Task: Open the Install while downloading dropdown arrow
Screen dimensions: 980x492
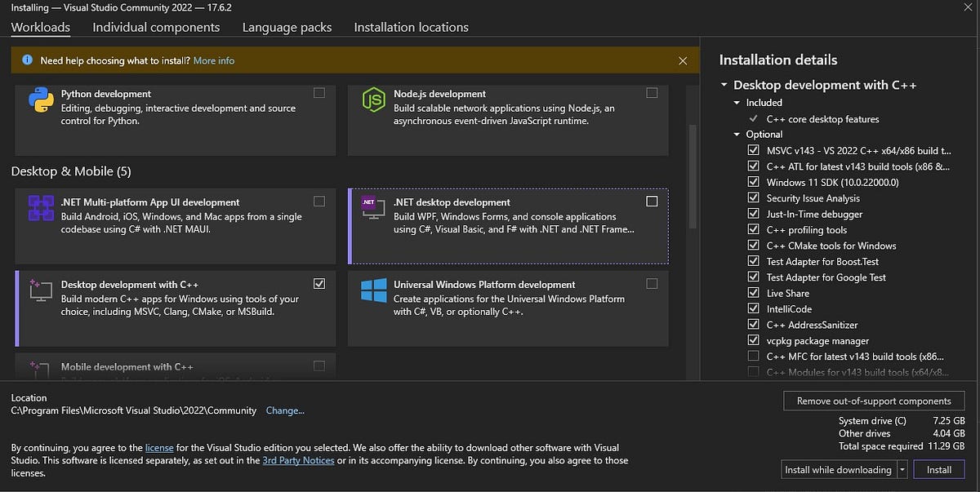Action: 902,470
